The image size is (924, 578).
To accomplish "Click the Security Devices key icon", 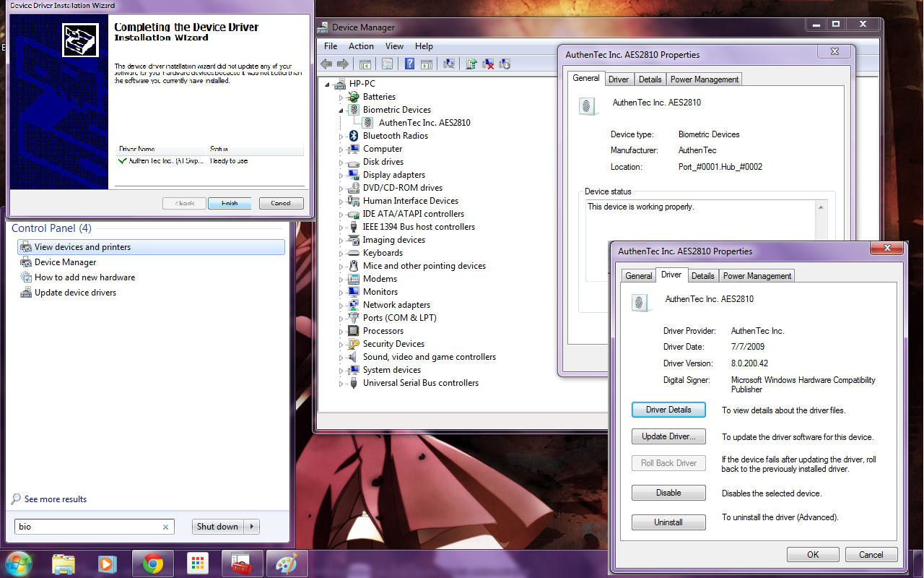I will (354, 344).
